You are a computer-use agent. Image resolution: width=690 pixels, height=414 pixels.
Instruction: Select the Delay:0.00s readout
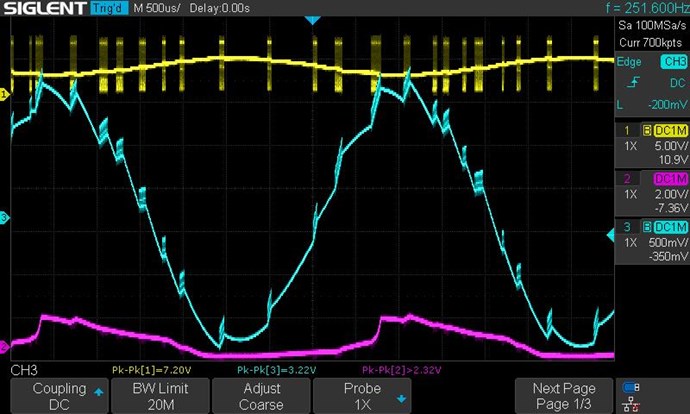219,8
